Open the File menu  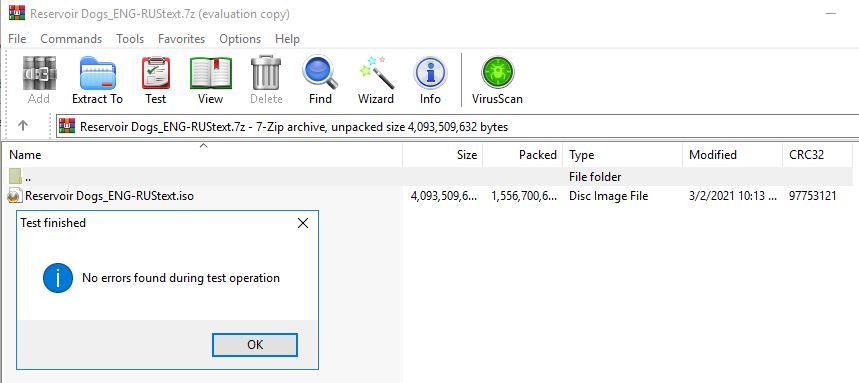[17, 39]
